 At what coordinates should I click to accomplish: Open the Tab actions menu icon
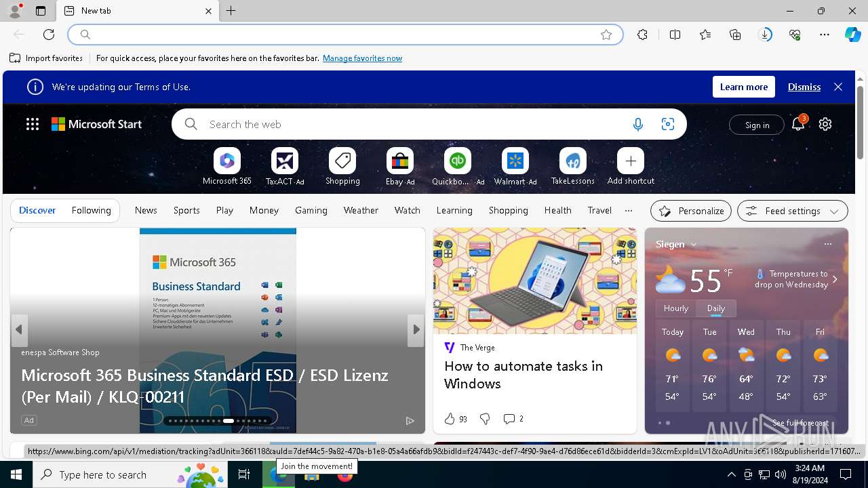click(x=41, y=11)
